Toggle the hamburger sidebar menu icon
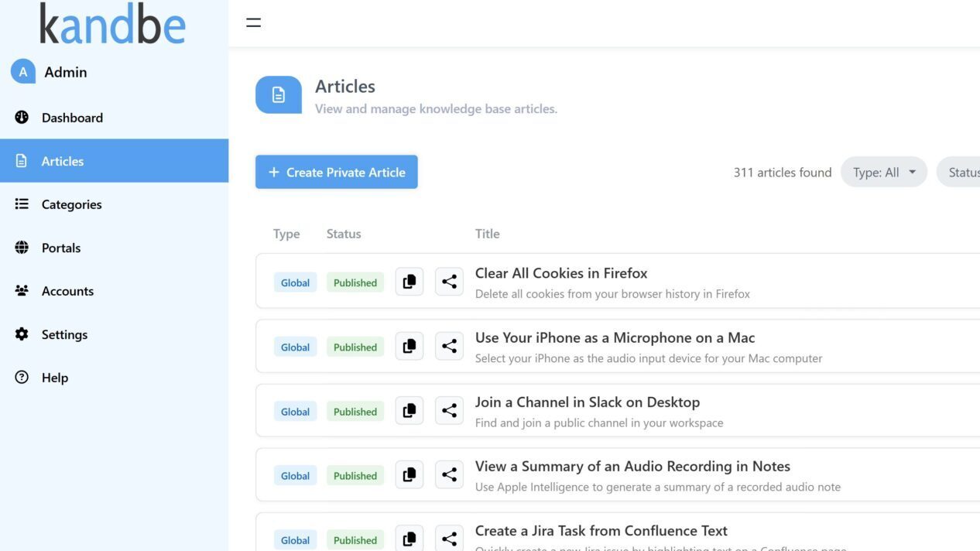This screenshot has height=551, width=980. tap(253, 22)
